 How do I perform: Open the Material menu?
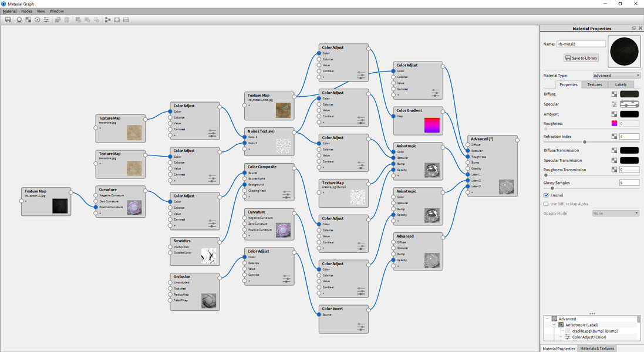[10, 11]
